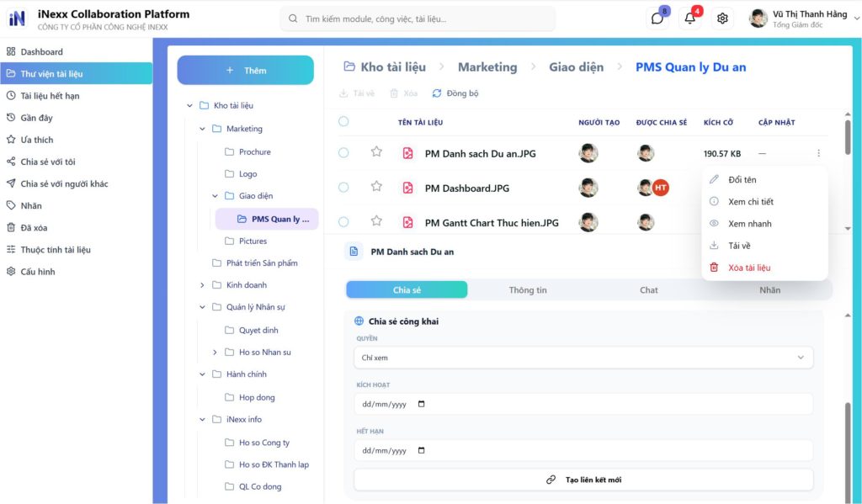Image resolution: width=862 pixels, height=504 pixels.
Task: Click the Tạo liên kết mới button
Action: pos(583,480)
